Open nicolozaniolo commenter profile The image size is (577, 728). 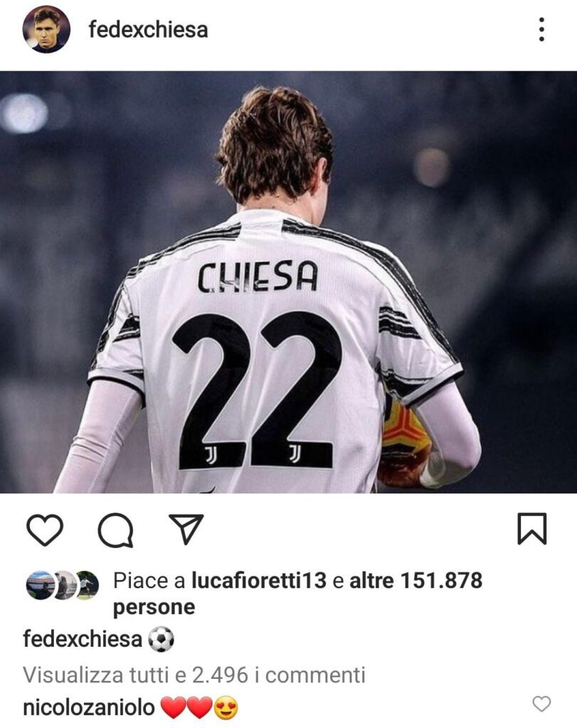89,708
